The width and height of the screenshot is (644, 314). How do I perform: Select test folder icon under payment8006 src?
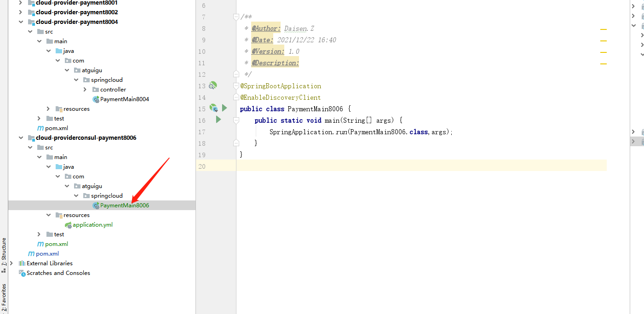[x=50, y=234]
